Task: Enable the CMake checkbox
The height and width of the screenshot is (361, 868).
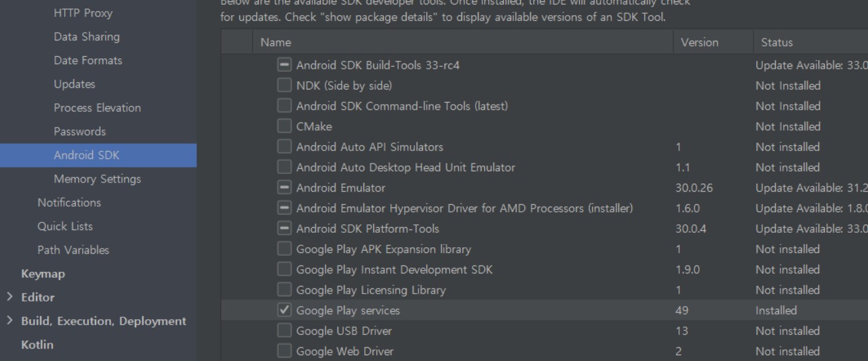Action: (x=284, y=126)
